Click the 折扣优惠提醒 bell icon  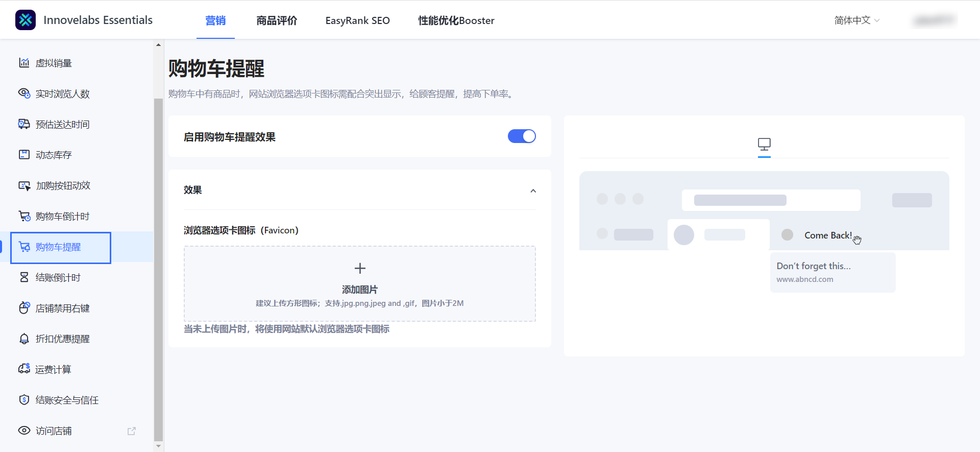tap(24, 339)
